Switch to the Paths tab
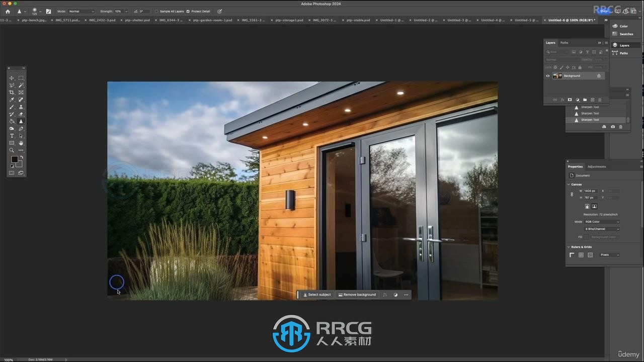The image size is (644, 362). pyautogui.click(x=565, y=43)
